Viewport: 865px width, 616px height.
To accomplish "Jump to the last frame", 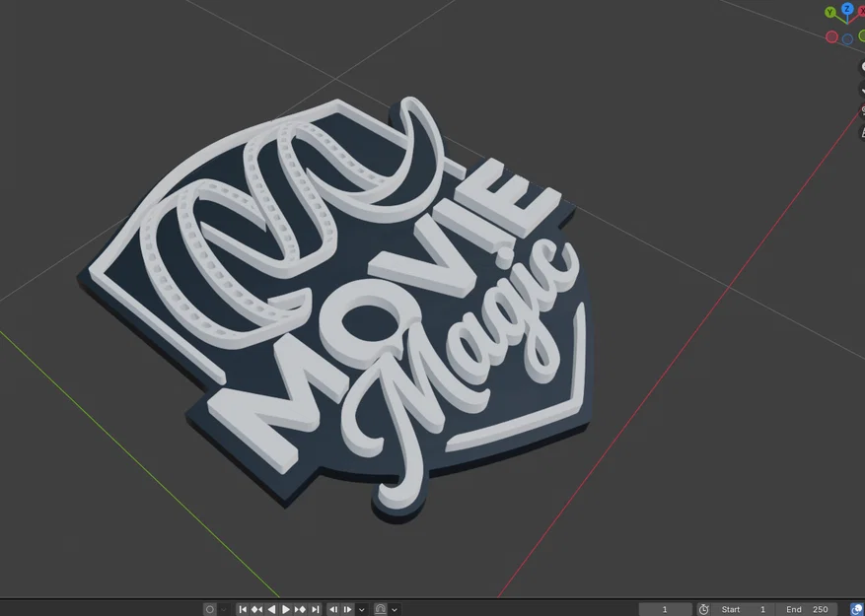I will point(315,609).
